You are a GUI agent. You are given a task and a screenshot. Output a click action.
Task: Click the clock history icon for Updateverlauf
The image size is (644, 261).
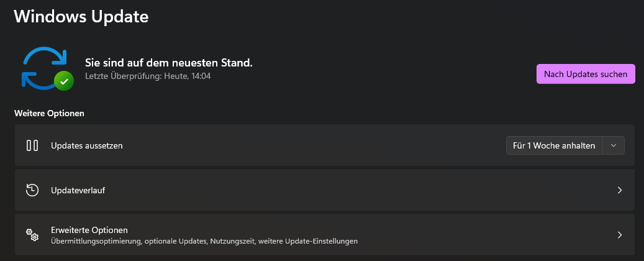click(x=32, y=190)
